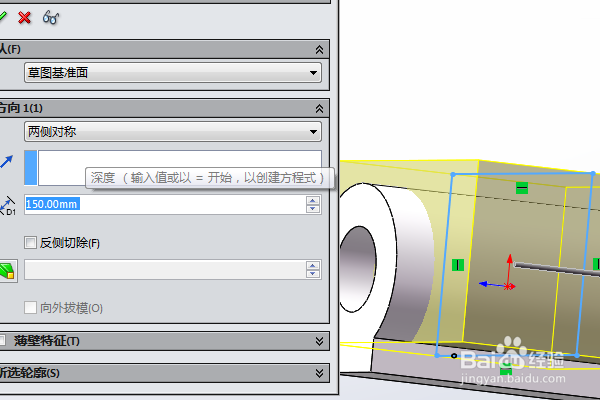The image size is (600, 400).
Task: Click the blue direction arrow handle in the viewport
Action: point(484,284)
